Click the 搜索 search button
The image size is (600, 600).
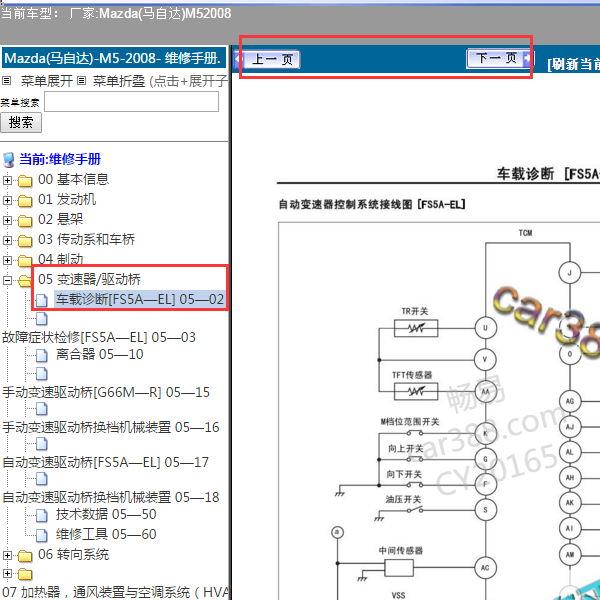click(x=21, y=122)
